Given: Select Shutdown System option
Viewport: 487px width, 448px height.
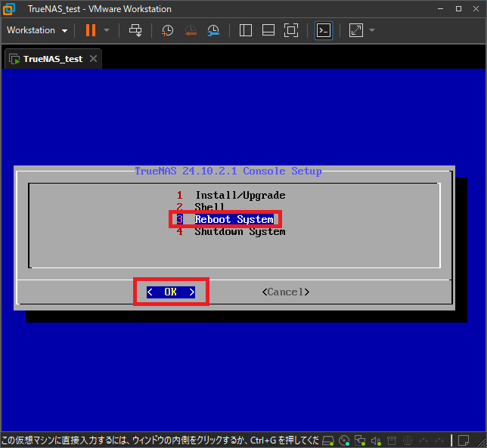Looking at the screenshot, I should pos(231,231).
